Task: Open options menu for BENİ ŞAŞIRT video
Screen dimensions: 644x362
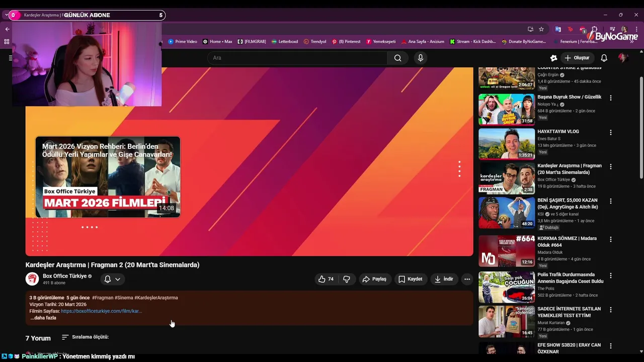Action: tap(611, 202)
